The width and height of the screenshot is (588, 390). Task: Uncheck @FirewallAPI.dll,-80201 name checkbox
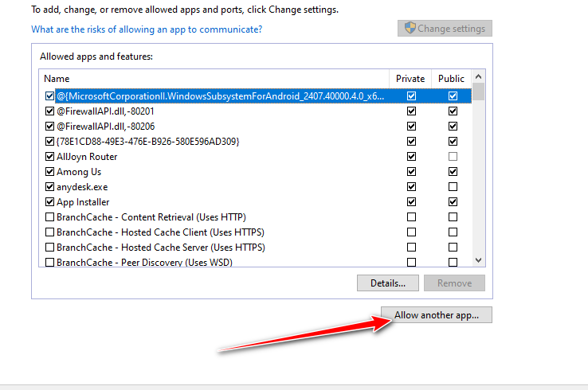50,111
